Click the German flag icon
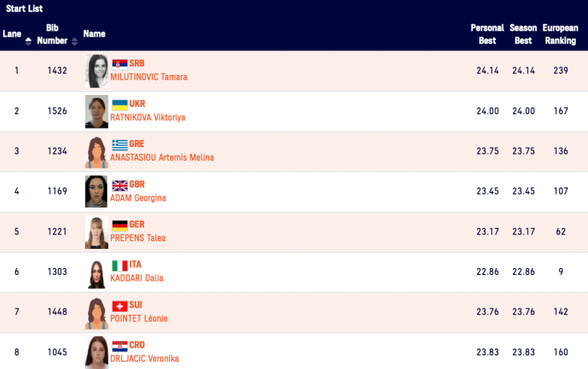This screenshot has width=588, height=369. pos(119,225)
